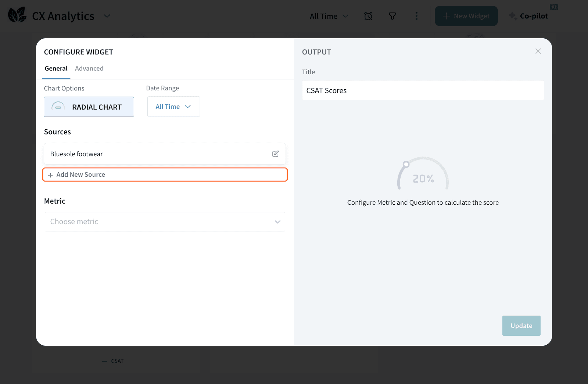This screenshot has width=588, height=384.
Task: Open the Date Range All Time dropdown
Action: coord(173,107)
